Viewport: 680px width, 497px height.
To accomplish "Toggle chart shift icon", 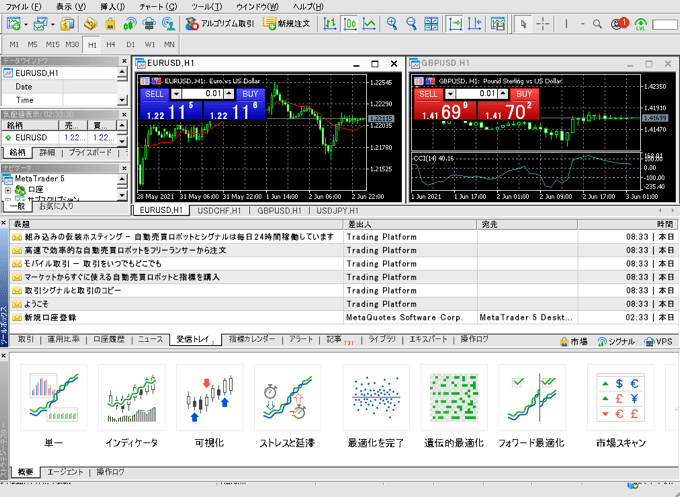I will click(475, 24).
